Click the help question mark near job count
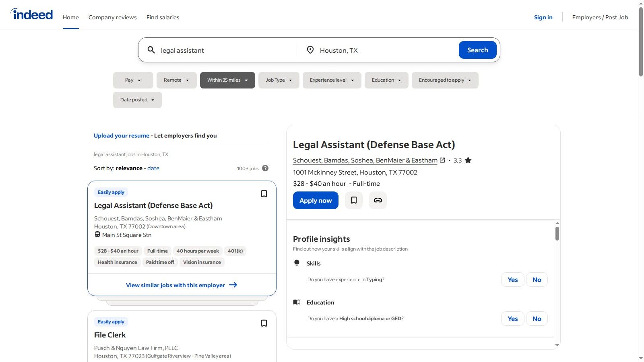The image size is (644, 362). (x=265, y=168)
